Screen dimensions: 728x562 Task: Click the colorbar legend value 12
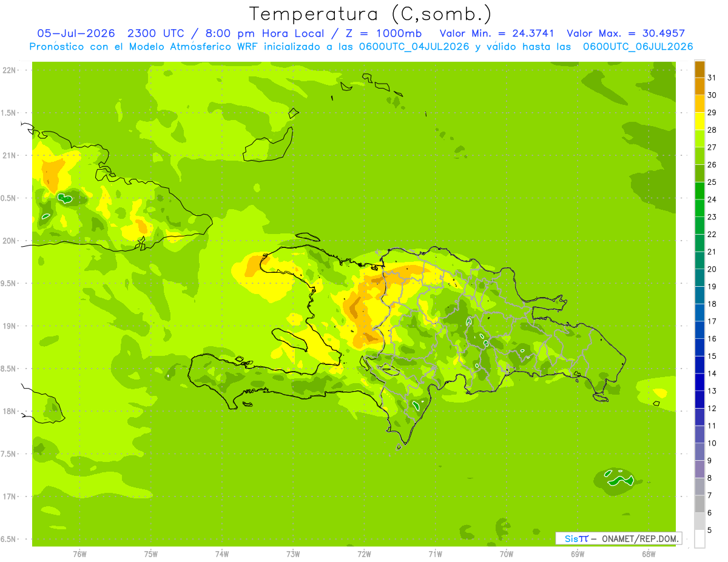[x=712, y=408]
